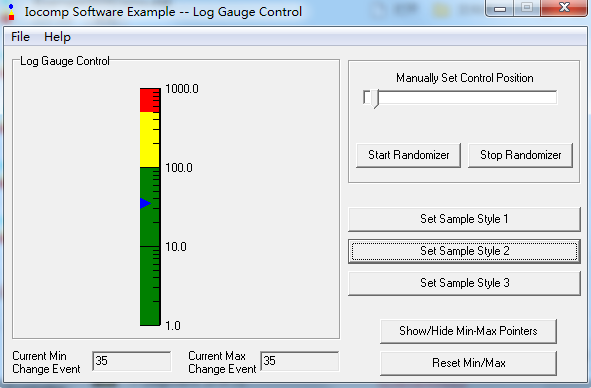Click the 1.0 scale label
This screenshot has width=591, height=388.
(x=173, y=326)
